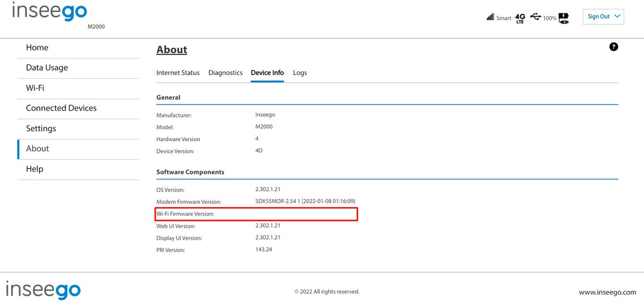644x303 pixels.
Task: Click the General section heading
Action: tap(168, 98)
